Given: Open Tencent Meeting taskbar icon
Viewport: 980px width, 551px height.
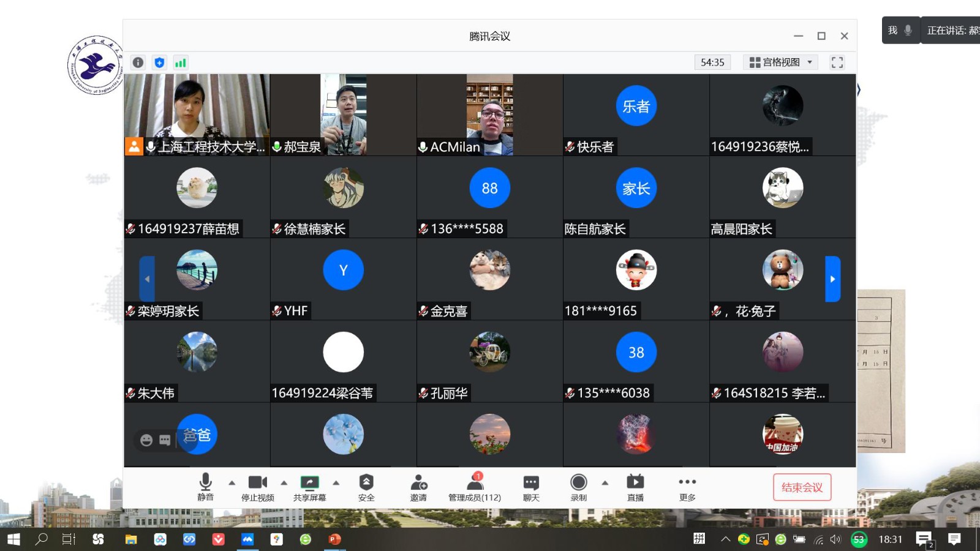Looking at the screenshot, I should pos(247,539).
